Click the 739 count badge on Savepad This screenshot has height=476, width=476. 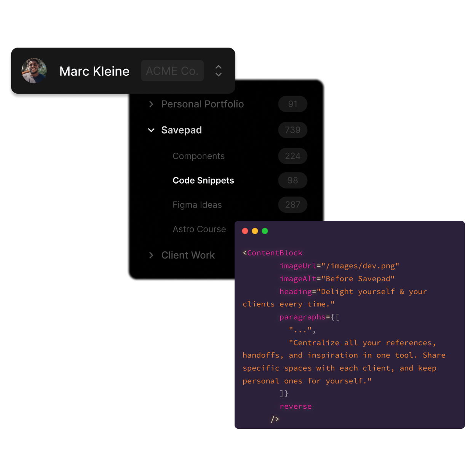point(292,130)
